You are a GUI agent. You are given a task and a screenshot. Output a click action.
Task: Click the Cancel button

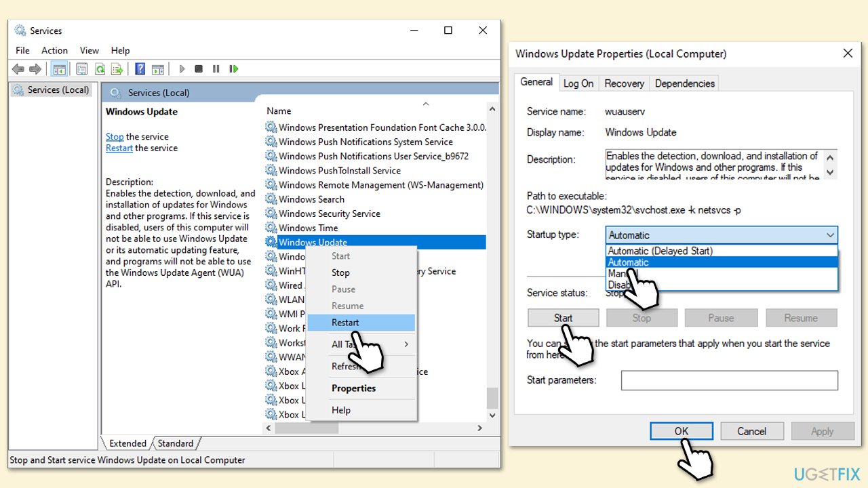click(751, 431)
